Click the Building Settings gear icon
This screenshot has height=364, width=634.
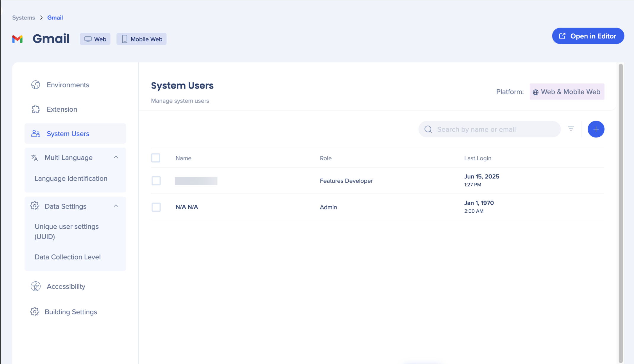(35, 312)
